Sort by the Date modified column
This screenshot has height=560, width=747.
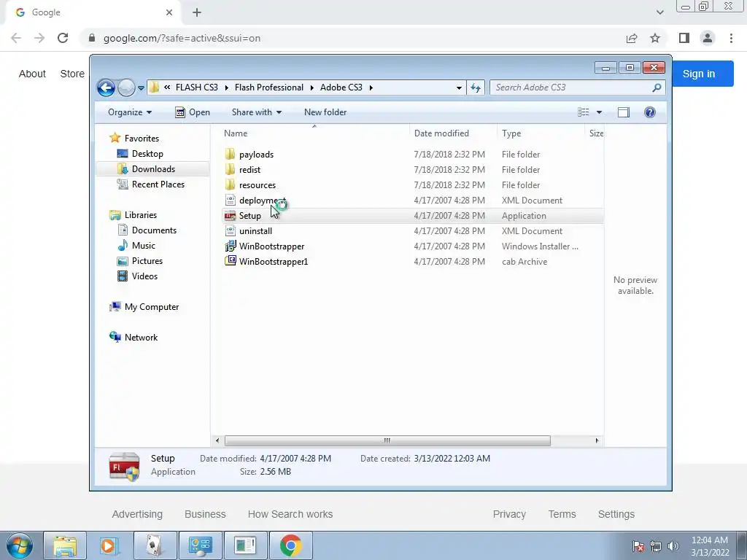pos(441,133)
